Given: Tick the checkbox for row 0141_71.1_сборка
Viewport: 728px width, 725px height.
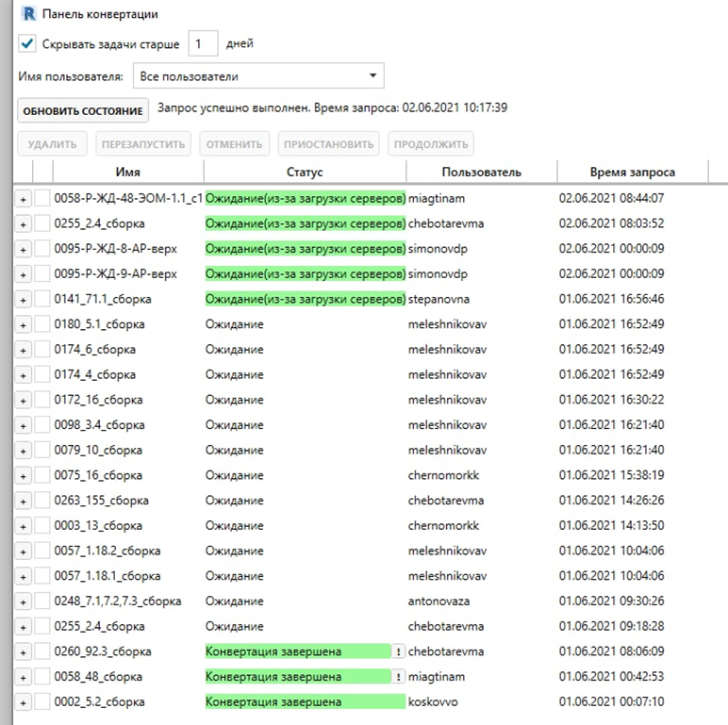Looking at the screenshot, I should pyautogui.click(x=42, y=299).
